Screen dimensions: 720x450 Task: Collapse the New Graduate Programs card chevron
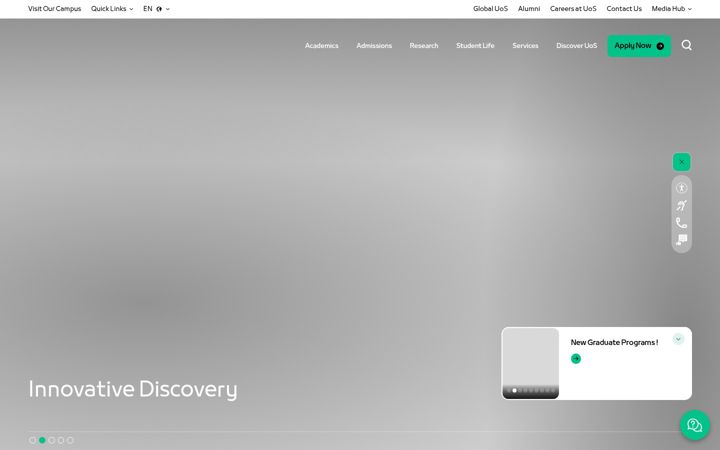click(x=678, y=339)
